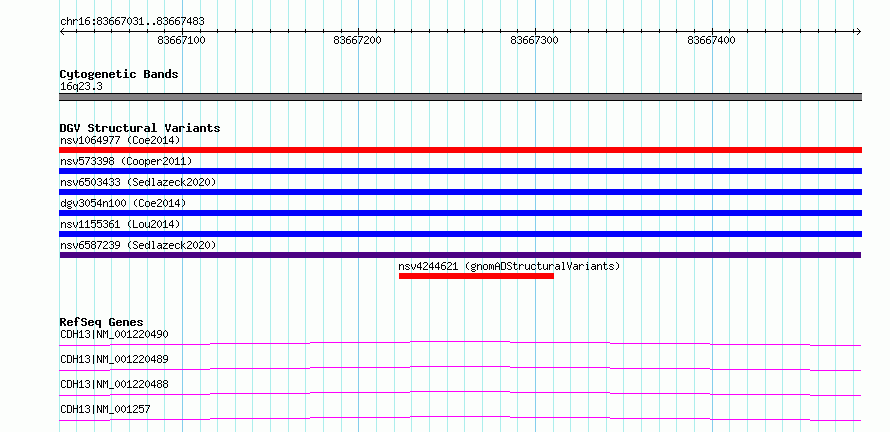The height and width of the screenshot is (432, 890).
Task: Click the 83667300 ruler position label
Action: (x=534, y=40)
